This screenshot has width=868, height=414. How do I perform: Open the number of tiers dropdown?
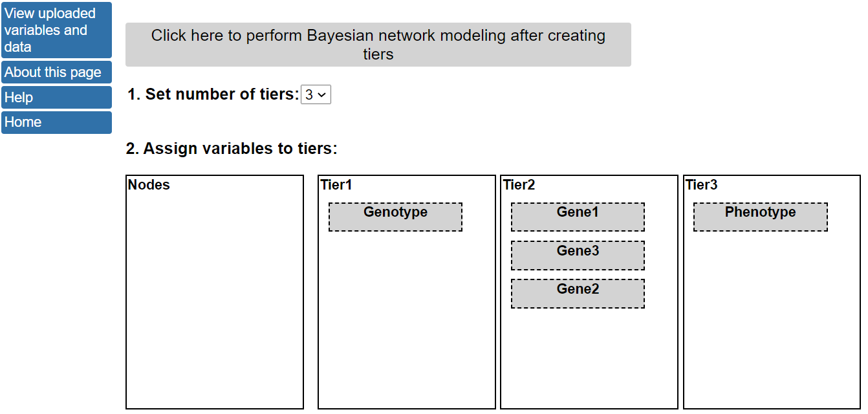coord(316,95)
